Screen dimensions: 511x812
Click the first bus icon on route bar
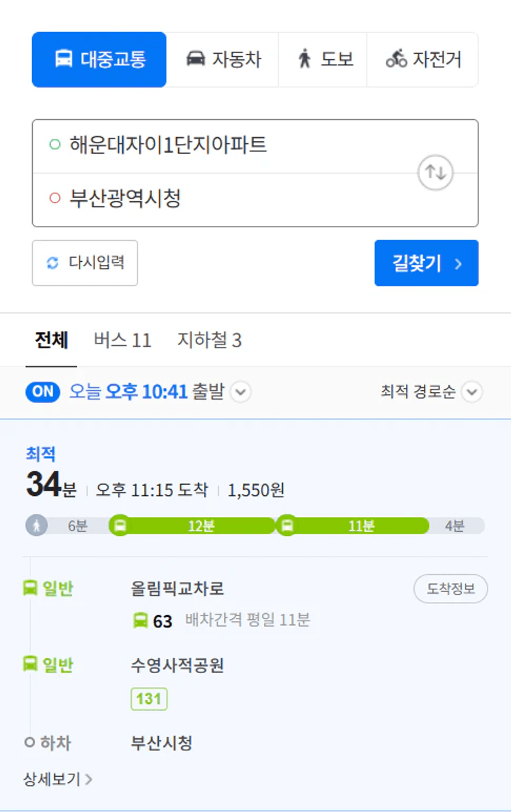120,526
